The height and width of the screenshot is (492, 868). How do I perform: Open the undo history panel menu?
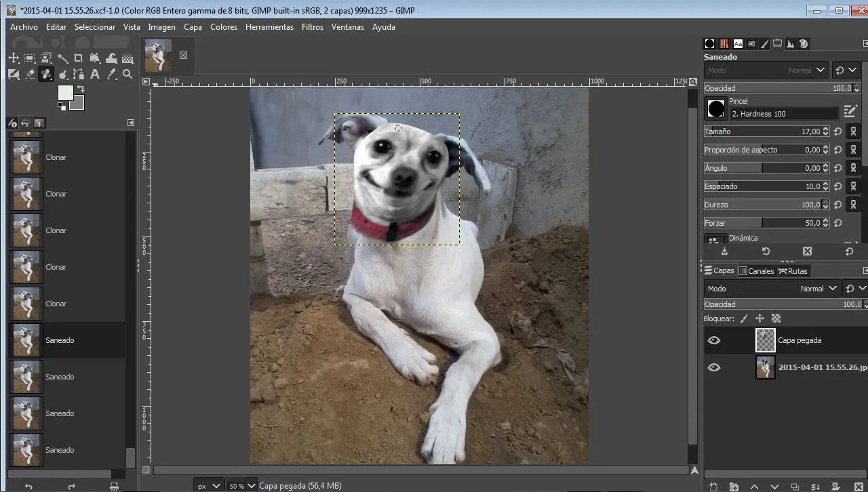131,123
